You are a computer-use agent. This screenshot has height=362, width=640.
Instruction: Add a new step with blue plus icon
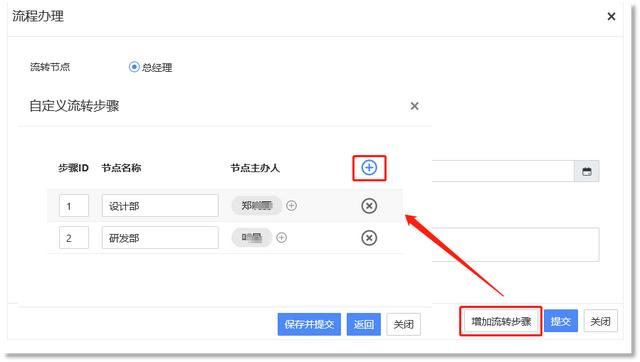(x=369, y=168)
